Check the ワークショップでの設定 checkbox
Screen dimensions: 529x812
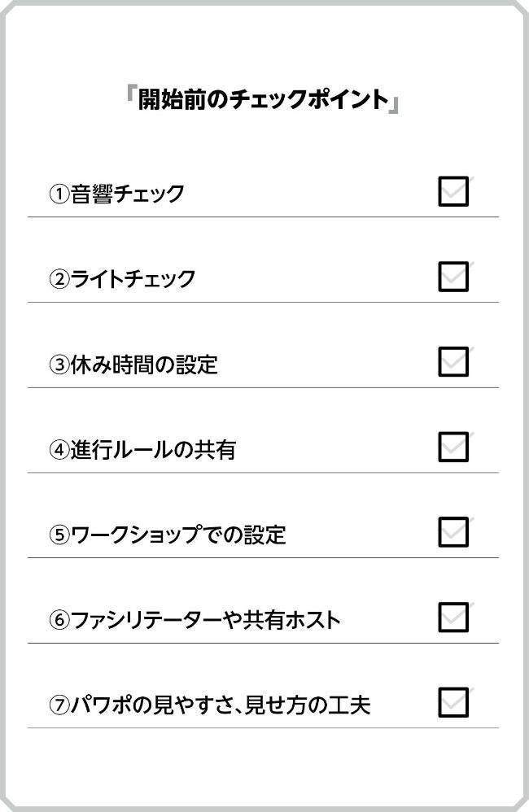(x=453, y=532)
